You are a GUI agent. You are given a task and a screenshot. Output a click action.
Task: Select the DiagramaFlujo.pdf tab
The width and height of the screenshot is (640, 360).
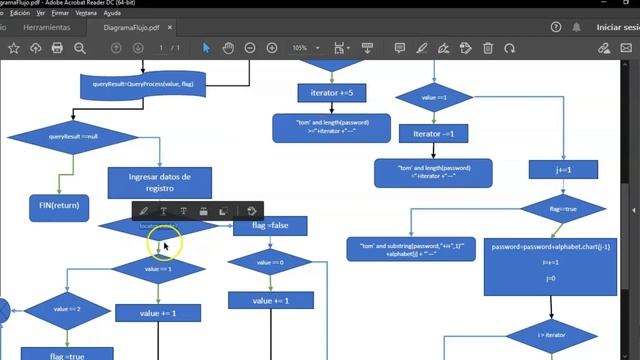coord(131,27)
